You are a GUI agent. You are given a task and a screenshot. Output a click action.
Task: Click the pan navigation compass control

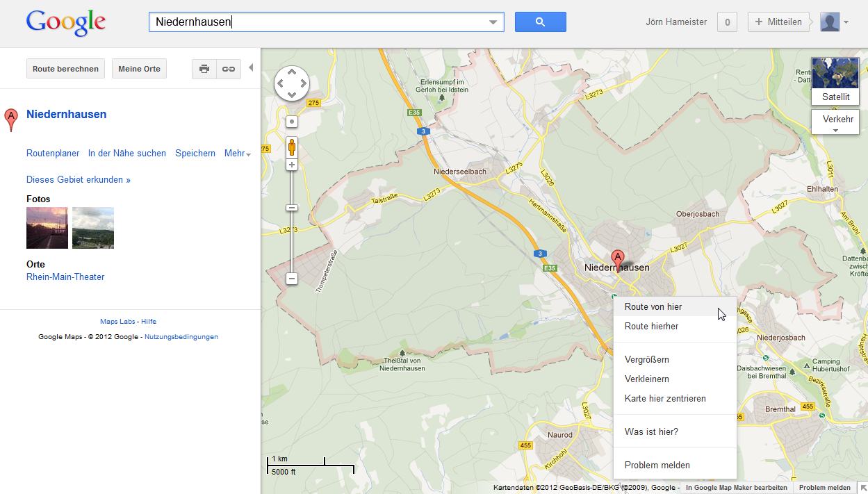point(292,84)
